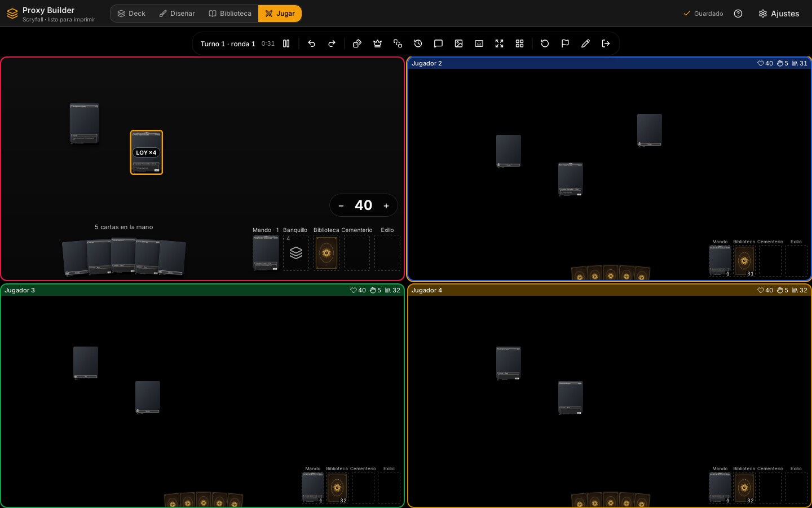Image resolution: width=812 pixels, height=508 pixels.
Task: Select Jugador 2's Mando commander card
Action: [720, 261]
